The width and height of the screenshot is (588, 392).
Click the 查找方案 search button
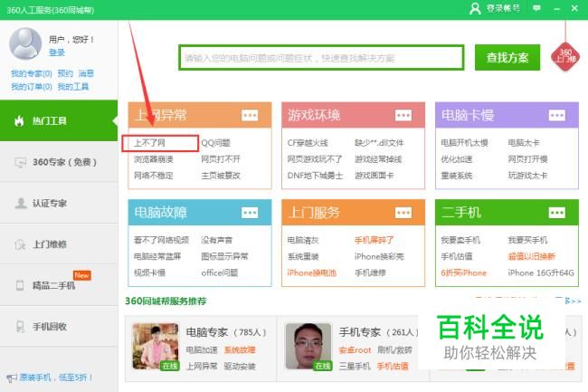[x=507, y=57]
